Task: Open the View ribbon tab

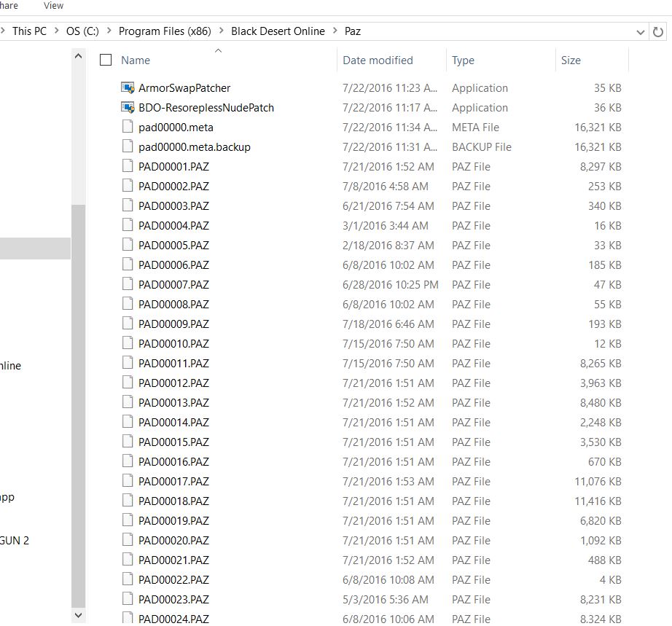Action: 53,6
